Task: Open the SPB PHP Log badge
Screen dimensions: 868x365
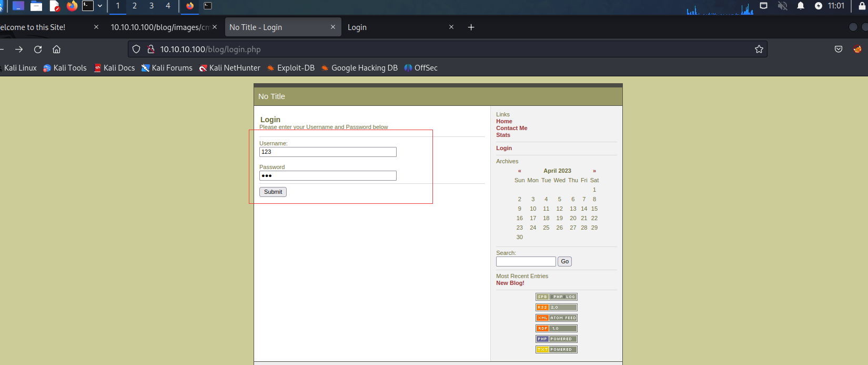Action: [557, 297]
